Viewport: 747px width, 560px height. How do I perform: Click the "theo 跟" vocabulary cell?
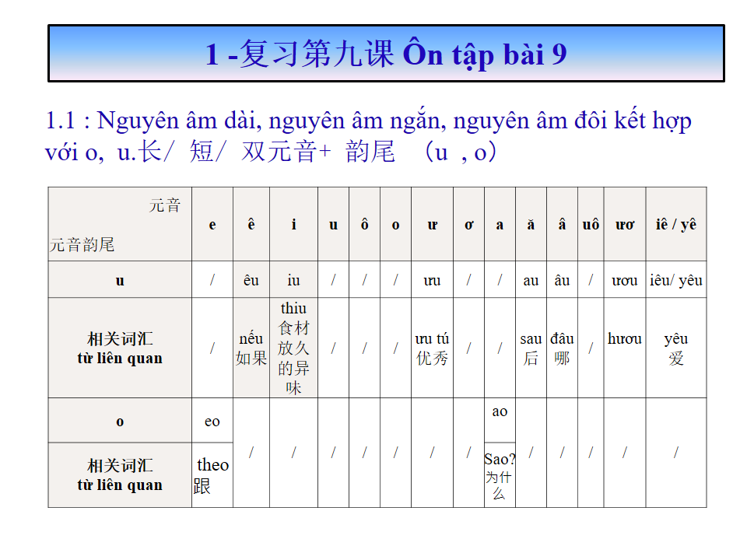click(x=212, y=475)
